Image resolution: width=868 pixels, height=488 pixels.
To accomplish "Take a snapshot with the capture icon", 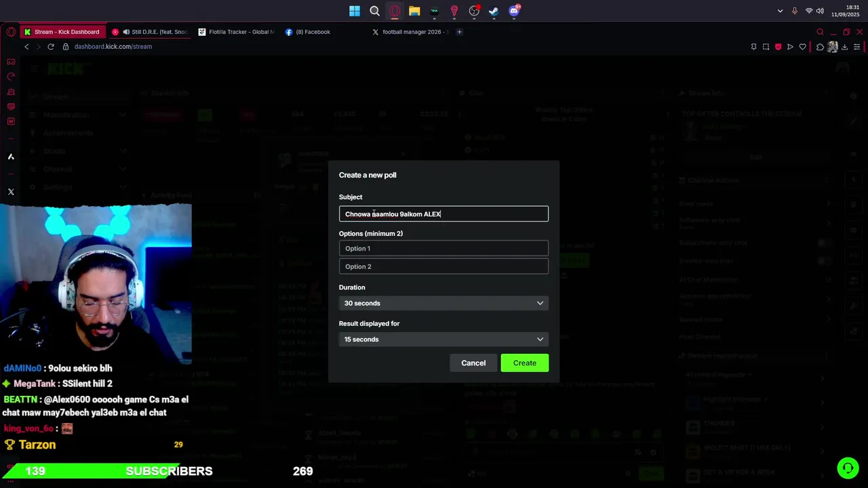I will (766, 47).
